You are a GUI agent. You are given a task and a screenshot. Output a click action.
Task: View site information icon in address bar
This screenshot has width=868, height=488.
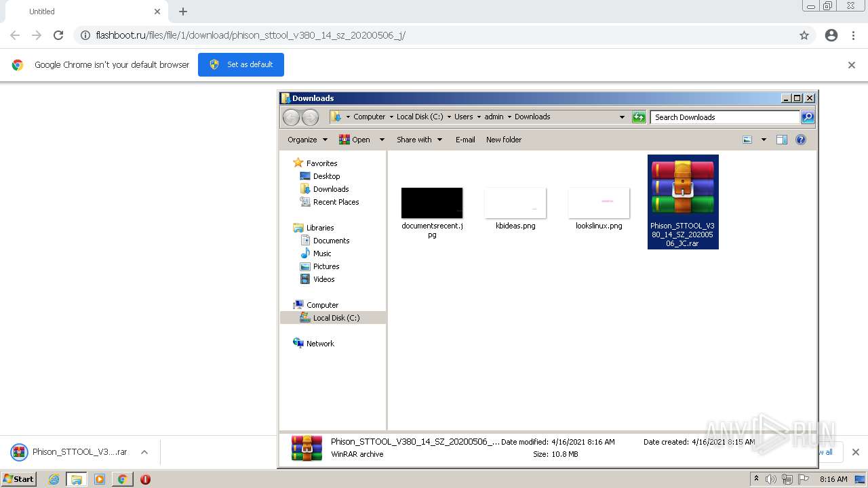point(85,35)
